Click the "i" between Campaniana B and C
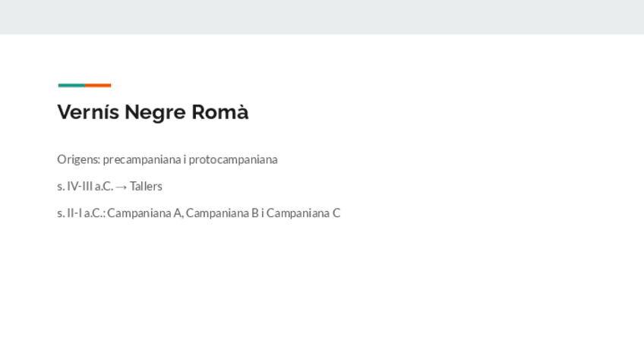644x362 pixels. pos(263,213)
